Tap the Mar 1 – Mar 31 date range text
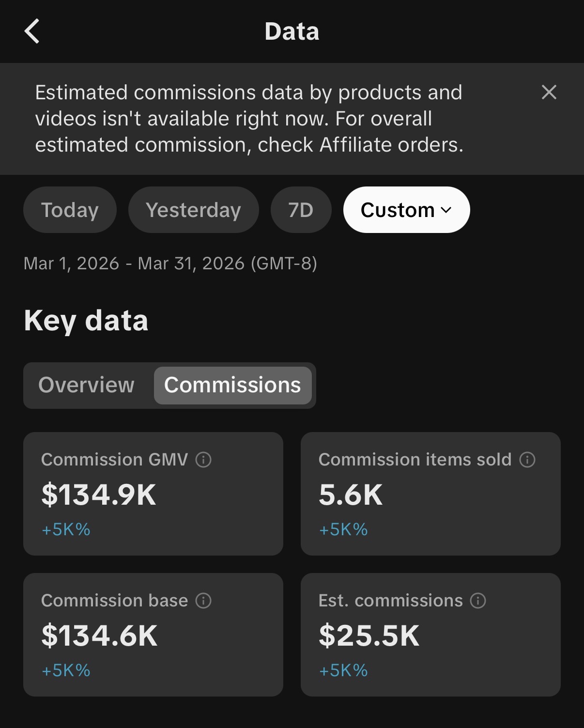 170,263
